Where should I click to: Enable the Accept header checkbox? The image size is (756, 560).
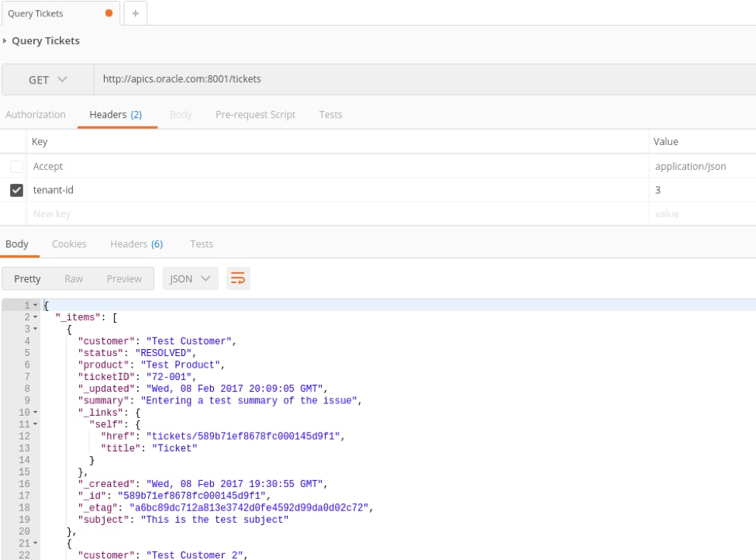coord(16,165)
